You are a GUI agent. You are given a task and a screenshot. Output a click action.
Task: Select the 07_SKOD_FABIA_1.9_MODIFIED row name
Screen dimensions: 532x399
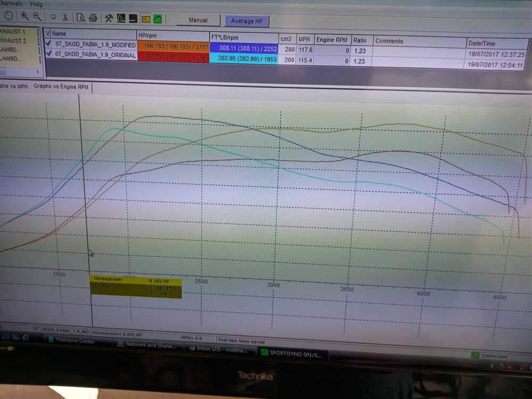95,45
